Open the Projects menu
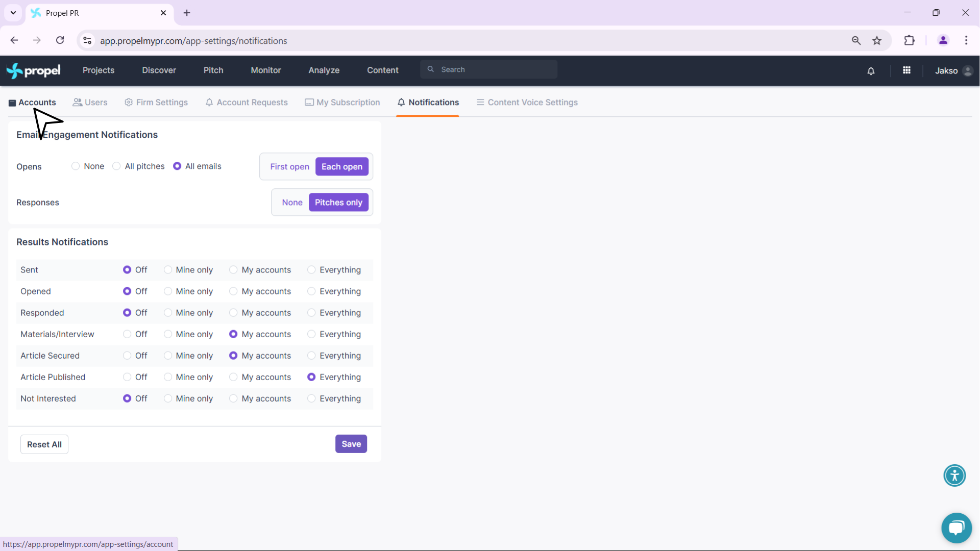This screenshot has height=551, width=980. (x=99, y=70)
